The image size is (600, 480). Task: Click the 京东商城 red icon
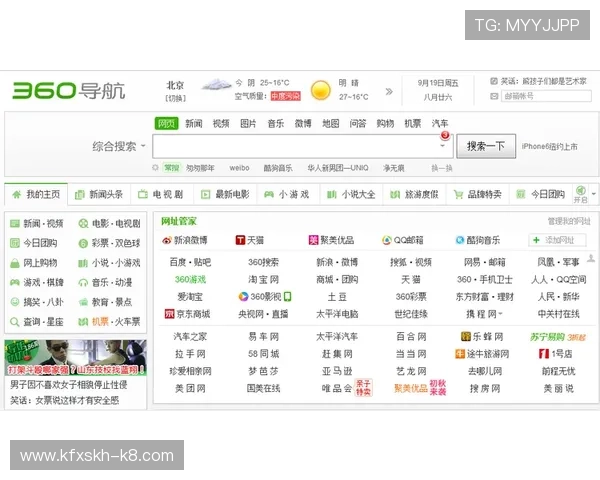coord(169,314)
